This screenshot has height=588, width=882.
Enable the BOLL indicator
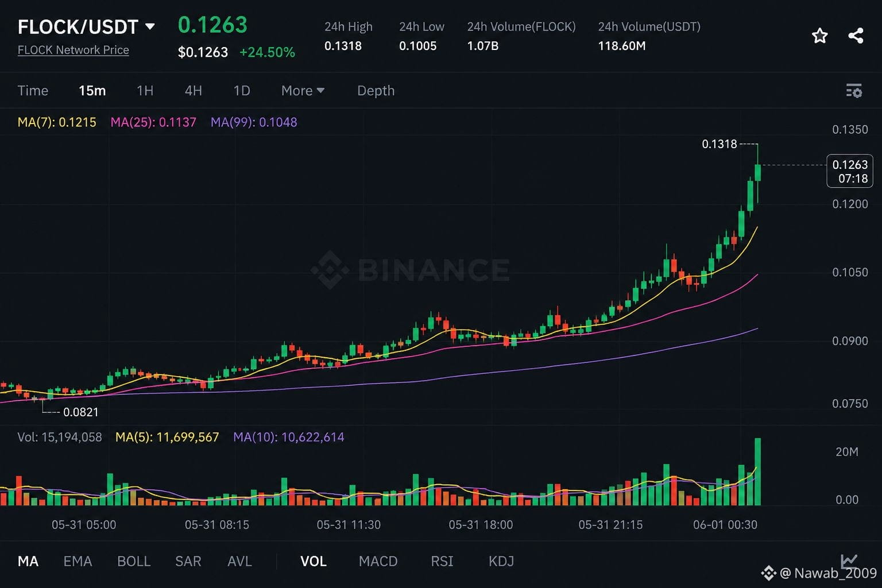tap(134, 561)
